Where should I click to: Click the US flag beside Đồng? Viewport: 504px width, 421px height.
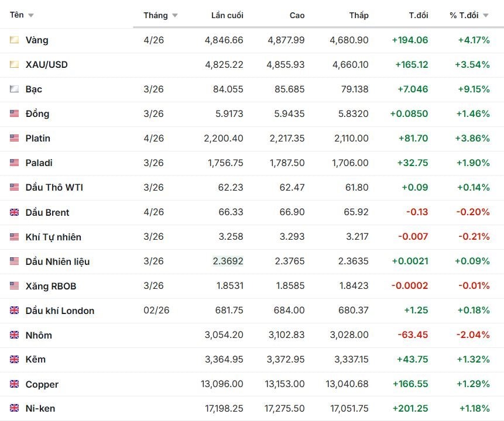tap(14, 114)
